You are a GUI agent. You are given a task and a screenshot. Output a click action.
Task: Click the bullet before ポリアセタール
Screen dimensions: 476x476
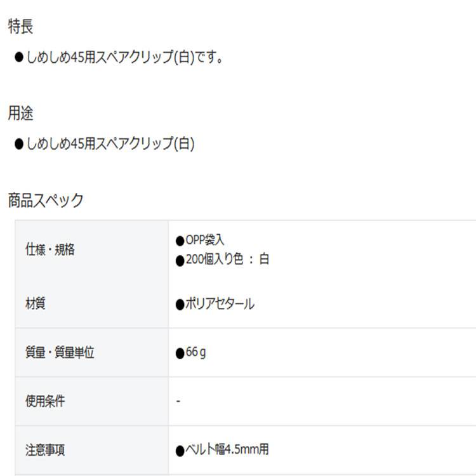coord(180,305)
